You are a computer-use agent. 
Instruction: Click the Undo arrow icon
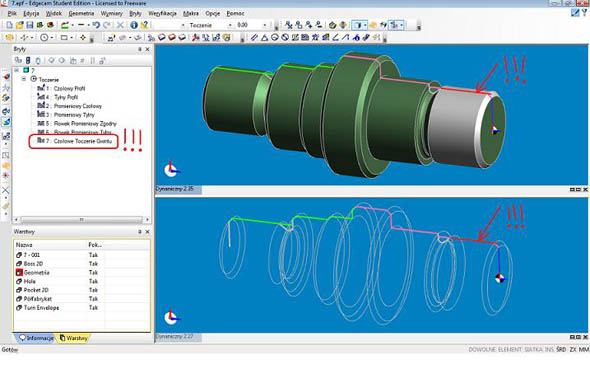coord(96,25)
